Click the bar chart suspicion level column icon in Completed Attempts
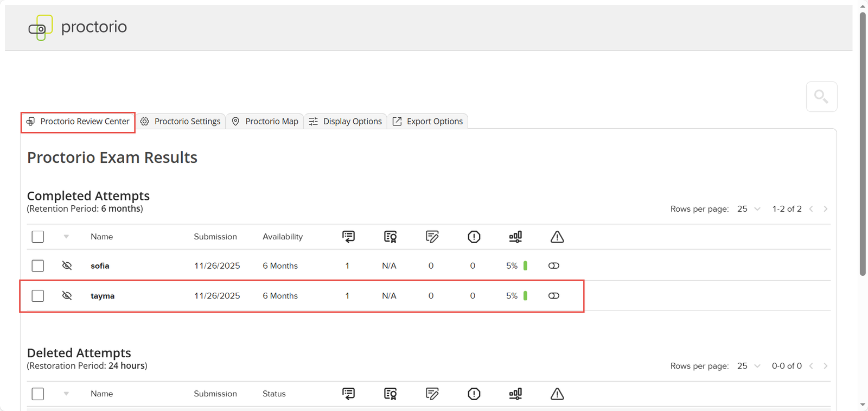Image resolution: width=868 pixels, height=411 pixels. pos(515,237)
